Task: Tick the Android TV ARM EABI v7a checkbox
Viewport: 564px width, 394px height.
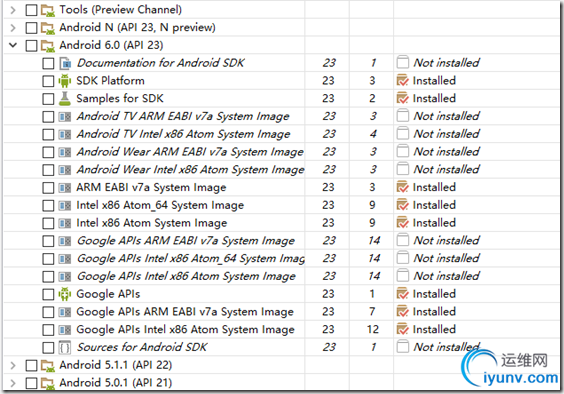Action: (x=48, y=117)
